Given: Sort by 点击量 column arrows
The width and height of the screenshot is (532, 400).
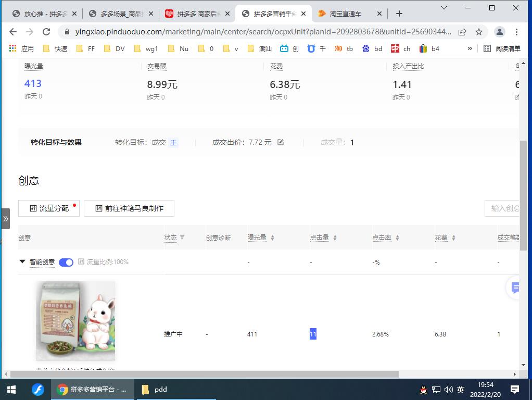Looking at the screenshot, I should tap(335, 238).
